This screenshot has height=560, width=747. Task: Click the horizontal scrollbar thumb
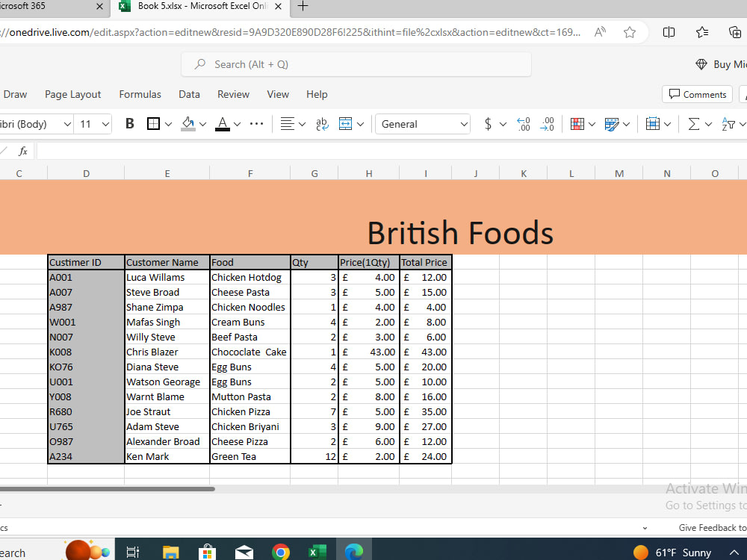tap(107, 489)
